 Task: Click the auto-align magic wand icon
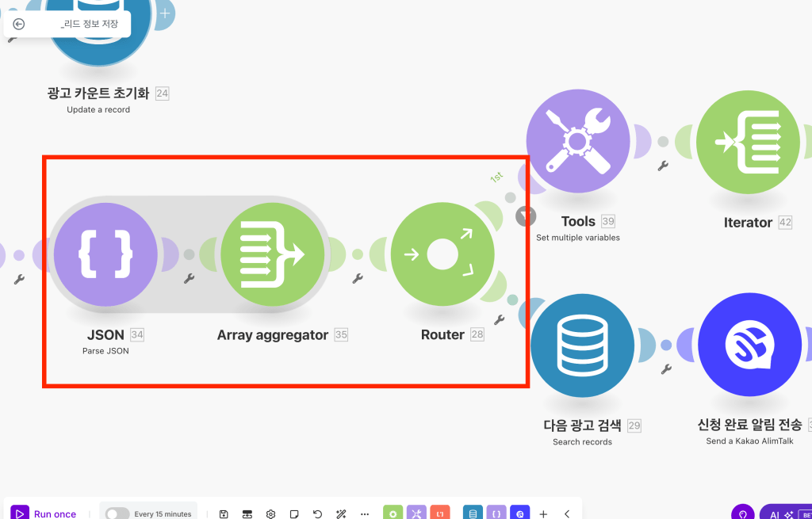coord(341,513)
